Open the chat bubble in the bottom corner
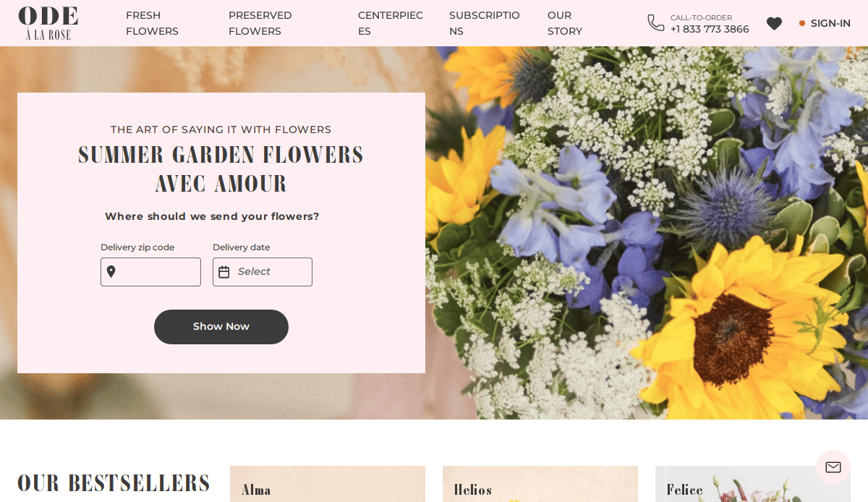The width and height of the screenshot is (868, 502). click(x=833, y=467)
